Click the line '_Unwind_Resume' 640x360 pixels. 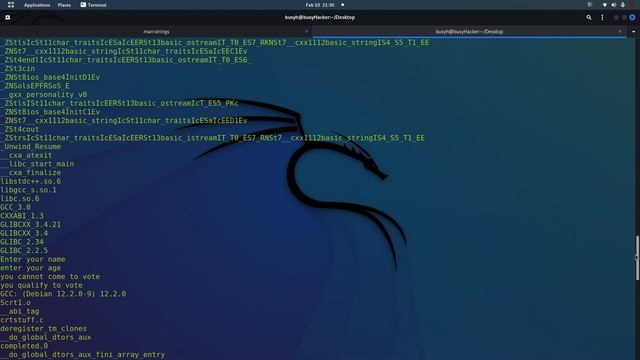pyautogui.click(x=31, y=147)
